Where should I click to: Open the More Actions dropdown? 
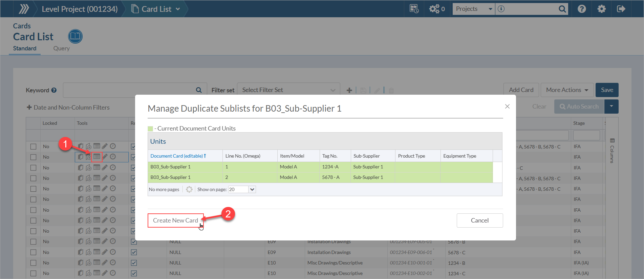point(567,90)
